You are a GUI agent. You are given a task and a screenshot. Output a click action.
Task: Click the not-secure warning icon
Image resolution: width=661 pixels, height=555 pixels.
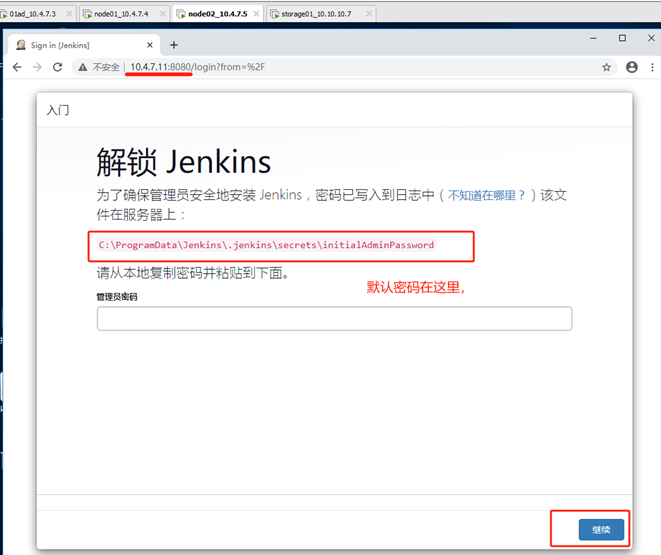(x=83, y=67)
